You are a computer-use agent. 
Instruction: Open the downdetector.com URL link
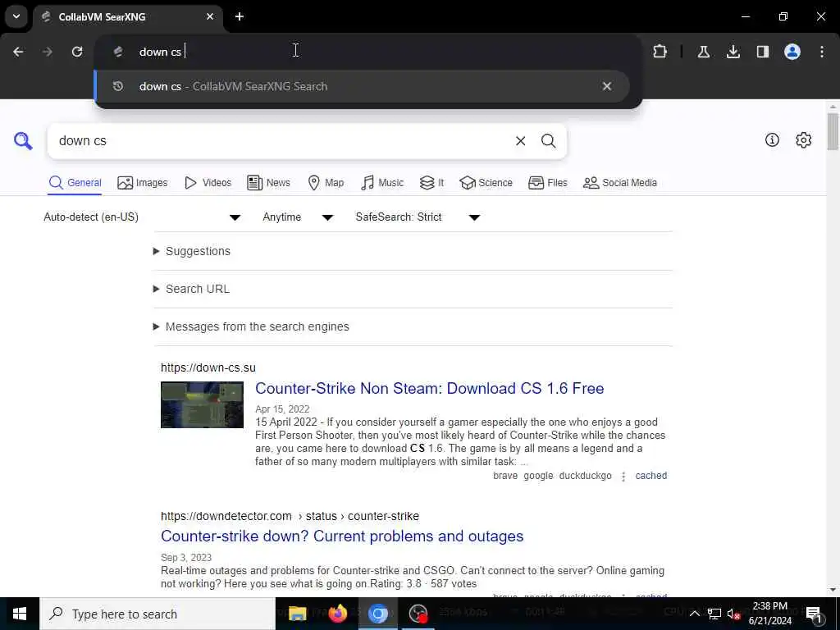pyautogui.click(x=290, y=516)
